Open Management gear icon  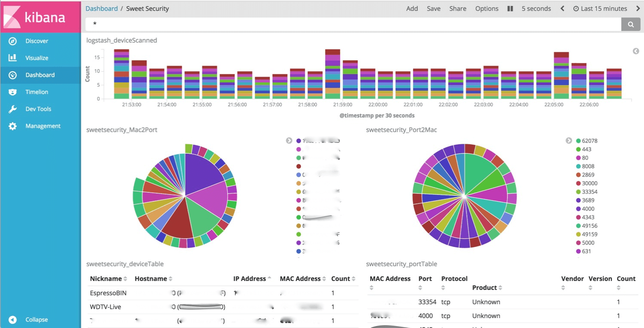[x=12, y=126]
